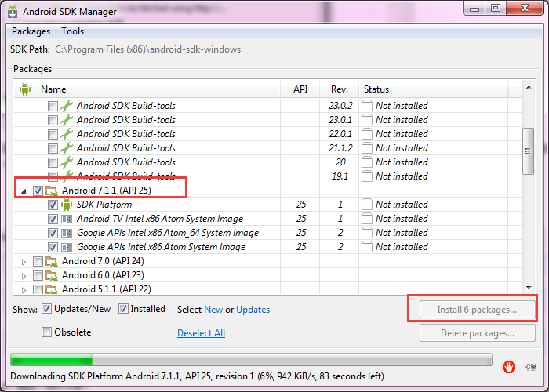
Task: Click wrench icon of Build-tools 21.1.2
Action: click(67, 148)
